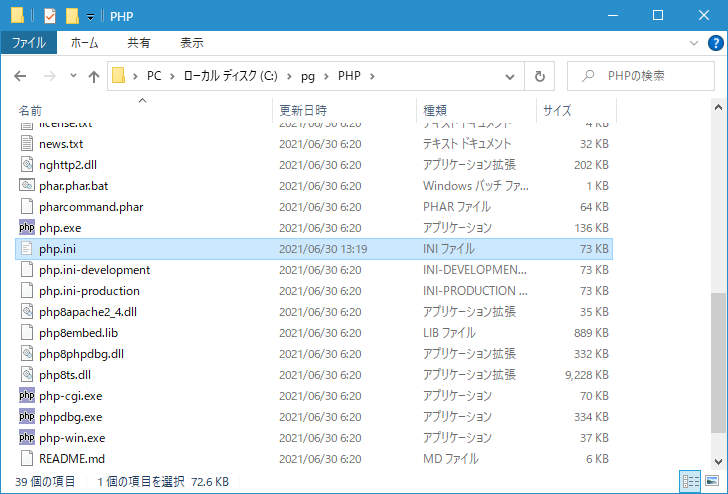Select the php.exe PHP icon
This screenshot has width=728, height=494.
pos(27,227)
